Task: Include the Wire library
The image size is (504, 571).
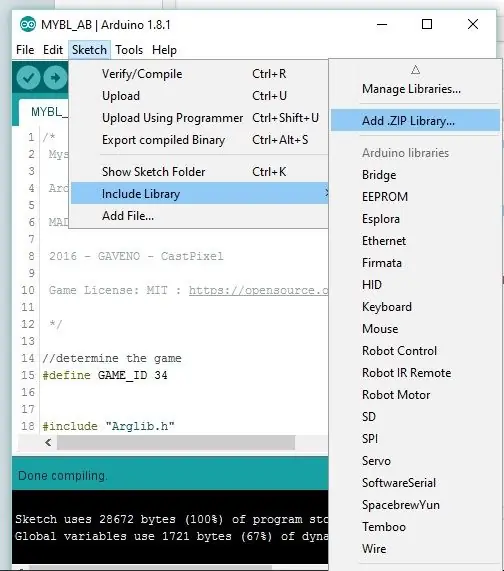Action: point(415,548)
